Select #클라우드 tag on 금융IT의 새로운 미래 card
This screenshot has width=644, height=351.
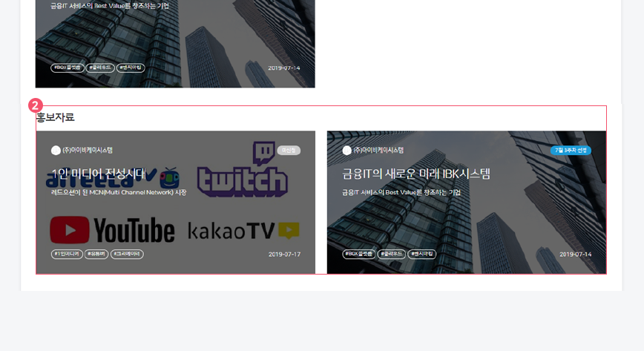pyautogui.click(x=392, y=254)
